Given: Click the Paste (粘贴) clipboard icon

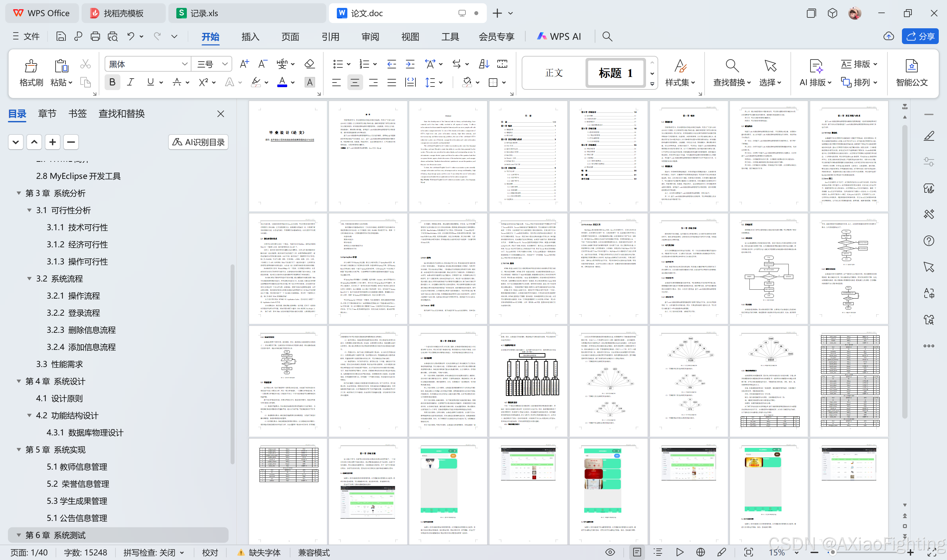Looking at the screenshot, I should (x=61, y=66).
